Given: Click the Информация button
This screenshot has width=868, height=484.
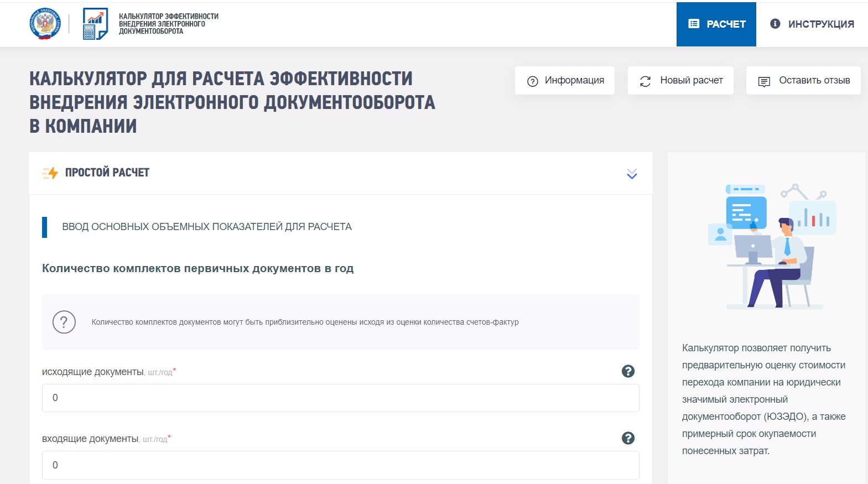Looking at the screenshot, I should click(565, 81).
